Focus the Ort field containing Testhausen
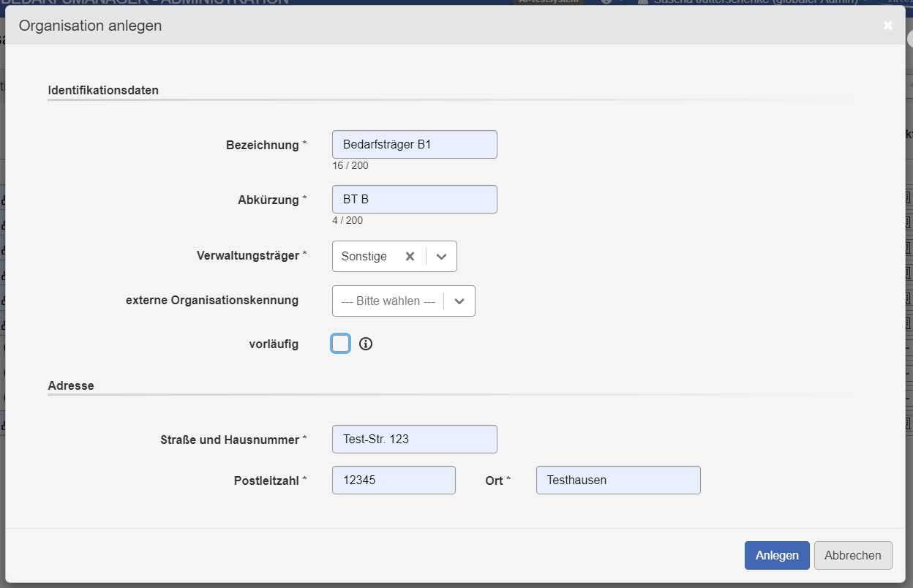 click(618, 480)
